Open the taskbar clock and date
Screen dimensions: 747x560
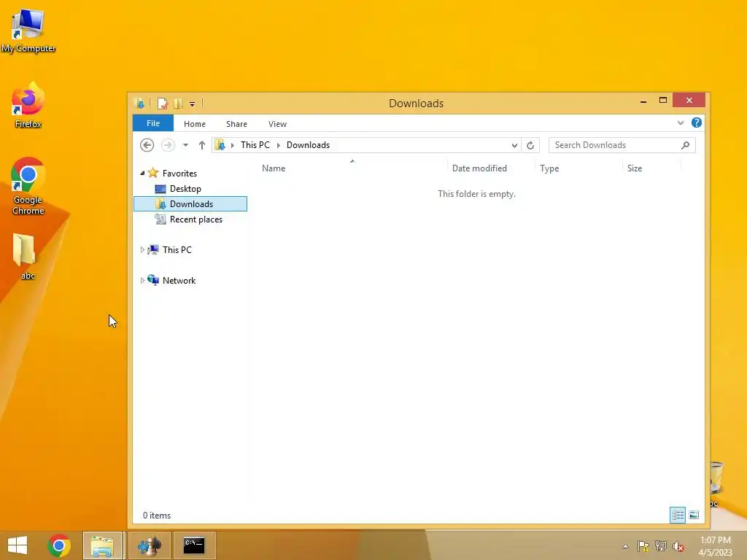[715, 545]
